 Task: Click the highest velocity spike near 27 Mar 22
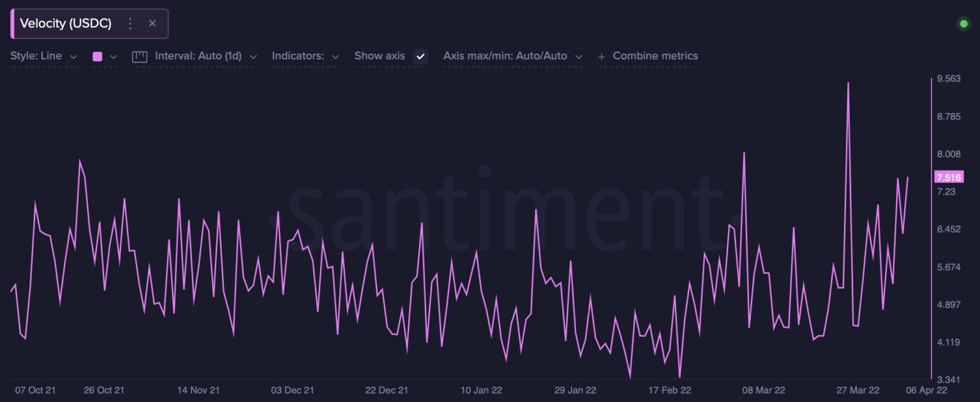click(x=848, y=83)
